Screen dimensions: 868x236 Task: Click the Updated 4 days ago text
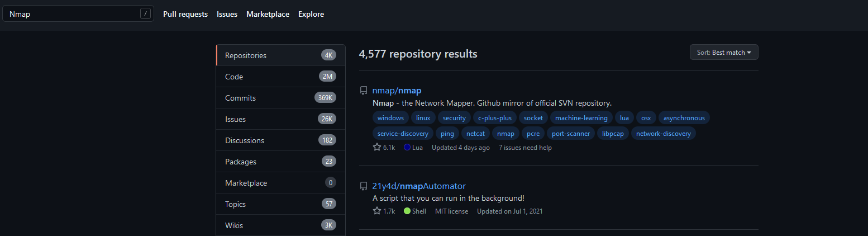click(x=461, y=148)
